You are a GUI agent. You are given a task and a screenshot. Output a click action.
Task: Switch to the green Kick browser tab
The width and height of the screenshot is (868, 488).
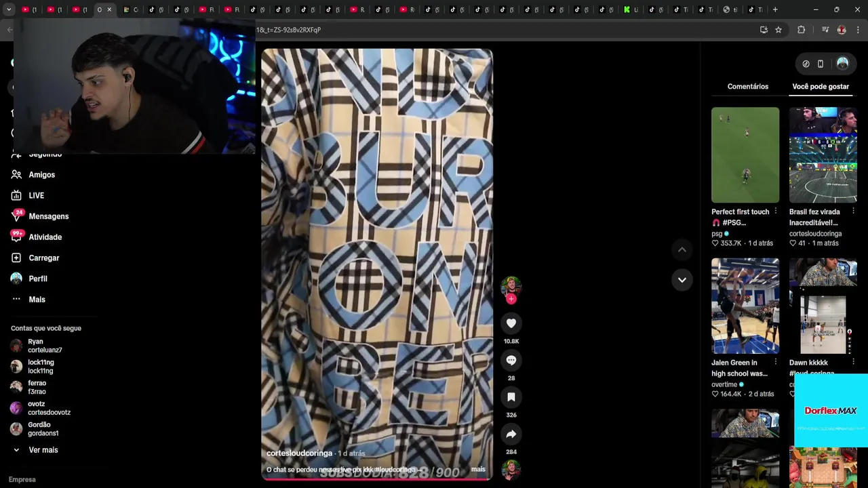pyautogui.click(x=631, y=9)
